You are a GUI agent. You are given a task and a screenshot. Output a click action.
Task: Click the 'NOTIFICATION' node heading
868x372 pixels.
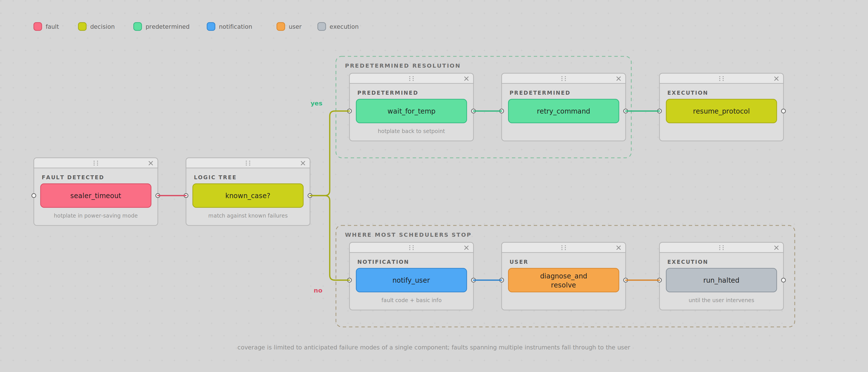tap(383, 262)
